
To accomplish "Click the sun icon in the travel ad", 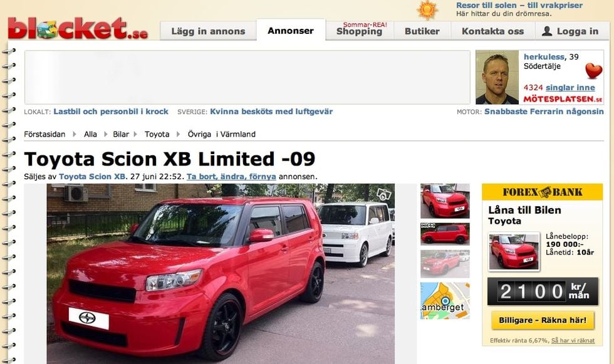I will [x=427, y=10].
